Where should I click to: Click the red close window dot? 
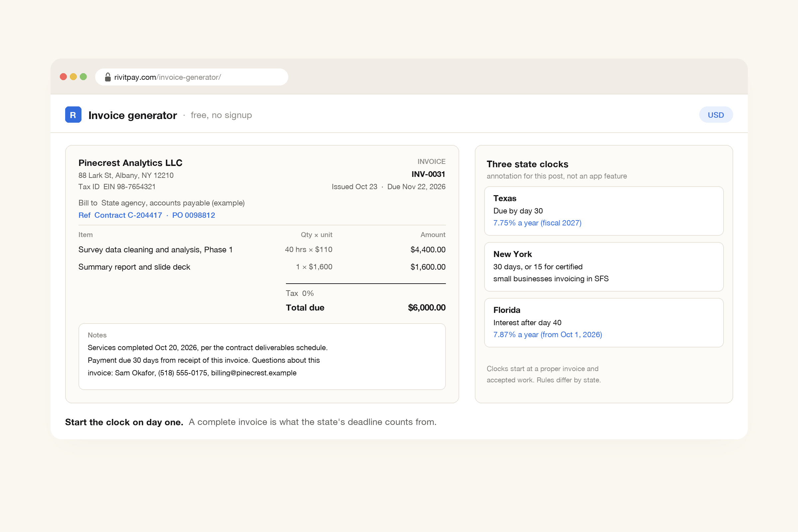point(63,77)
